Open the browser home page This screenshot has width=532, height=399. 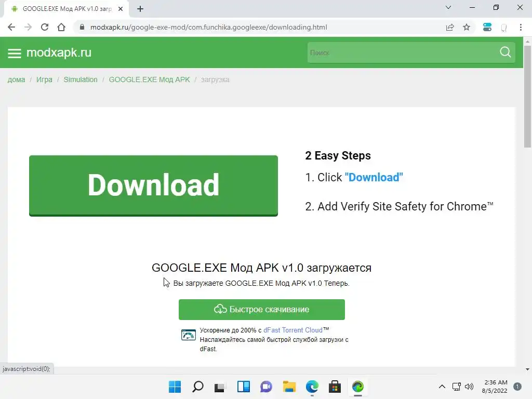(61, 27)
